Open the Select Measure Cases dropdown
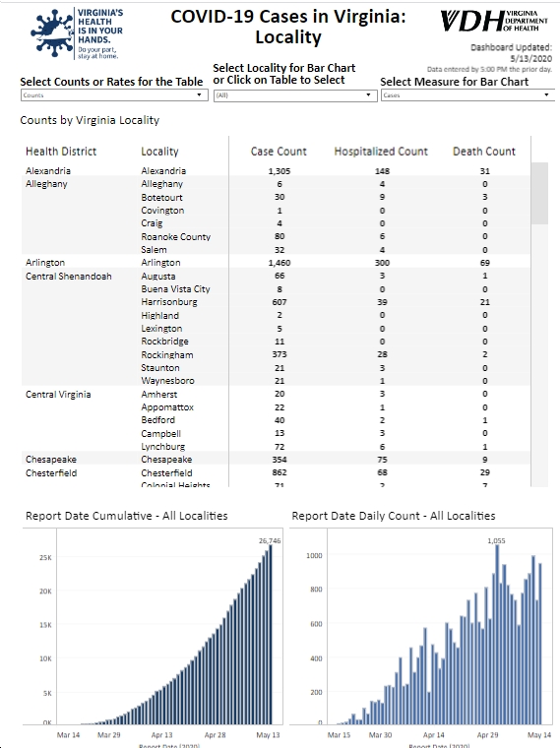The image size is (560, 748). [x=467, y=94]
